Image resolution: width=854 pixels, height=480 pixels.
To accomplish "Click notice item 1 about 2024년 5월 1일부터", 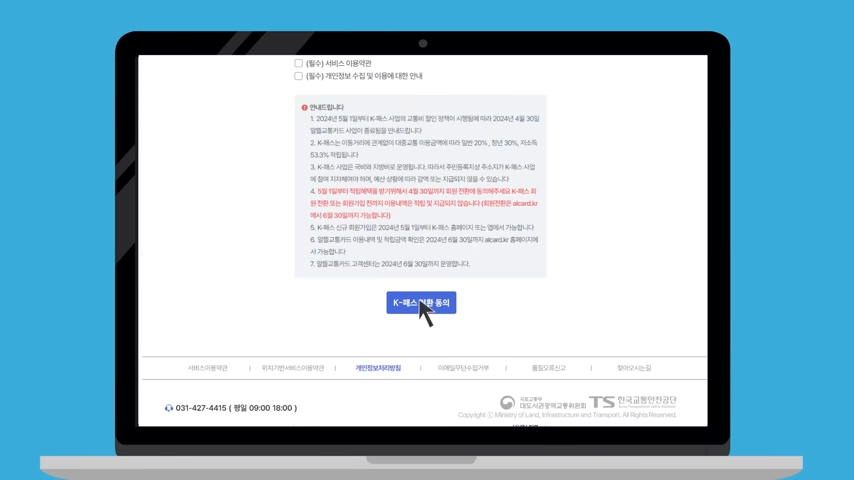I will pyautogui.click(x=424, y=125).
